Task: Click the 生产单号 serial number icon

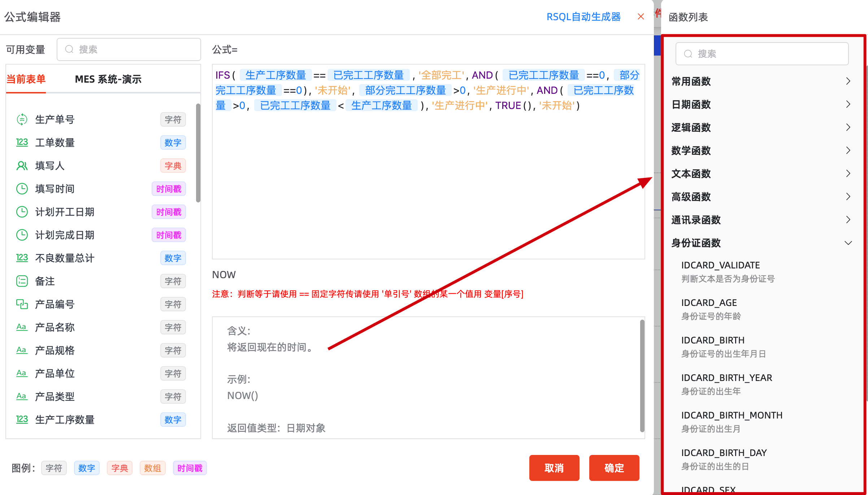Action: click(x=22, y=119)
